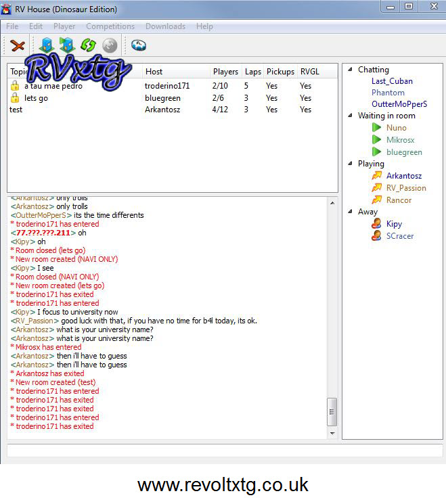Select Phantom in the Chatting list

pyautogui.click(x=388, y=93)
